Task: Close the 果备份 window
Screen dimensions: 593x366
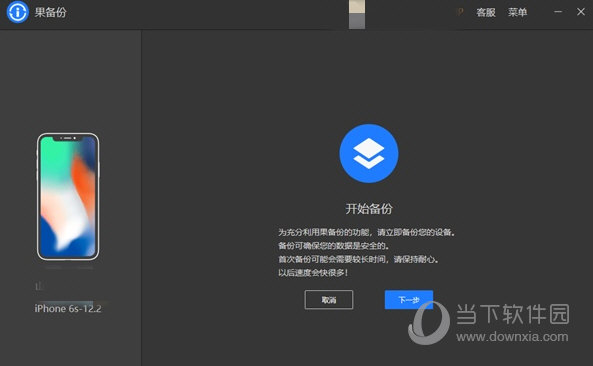Action: 581,12
